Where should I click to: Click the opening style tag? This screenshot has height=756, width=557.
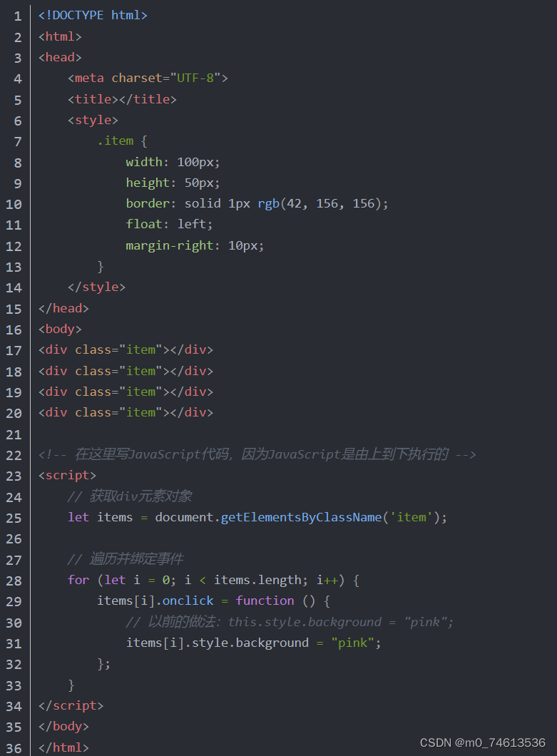coord(93,120)
